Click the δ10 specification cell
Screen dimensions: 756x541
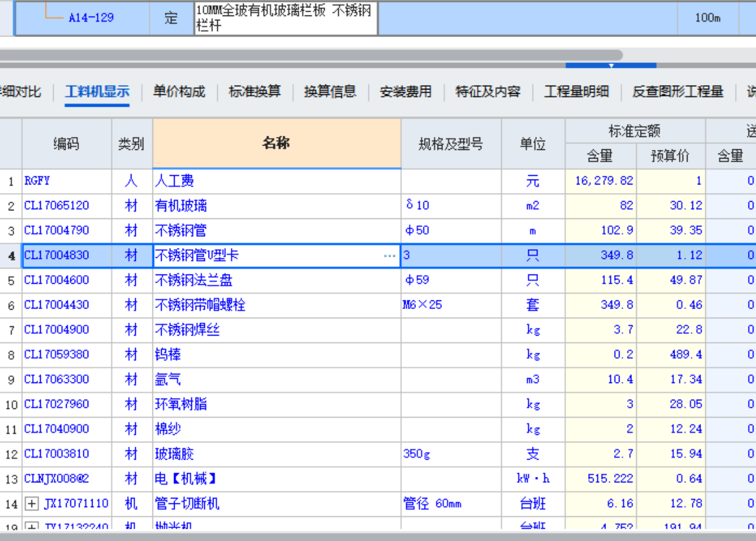pos(451,205)
